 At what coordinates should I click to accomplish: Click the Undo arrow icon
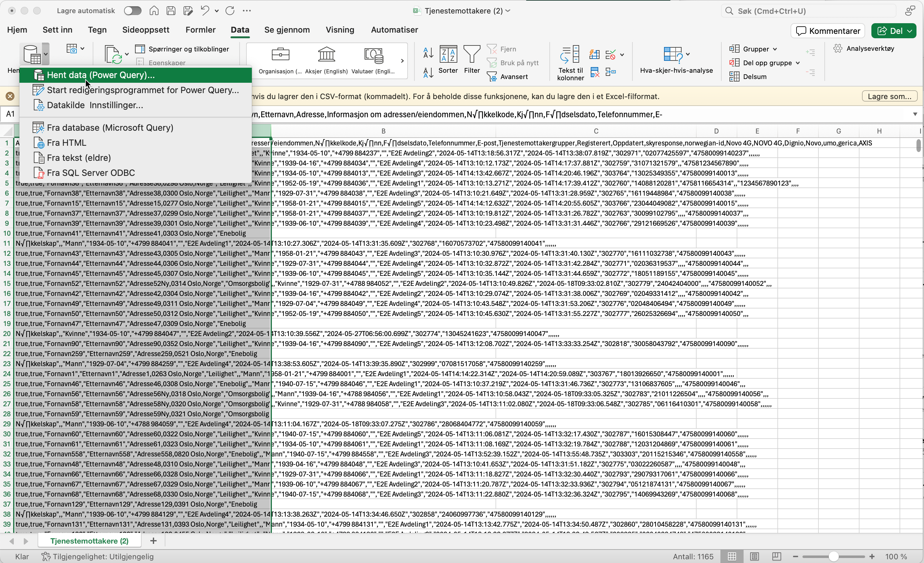[205, 11]
